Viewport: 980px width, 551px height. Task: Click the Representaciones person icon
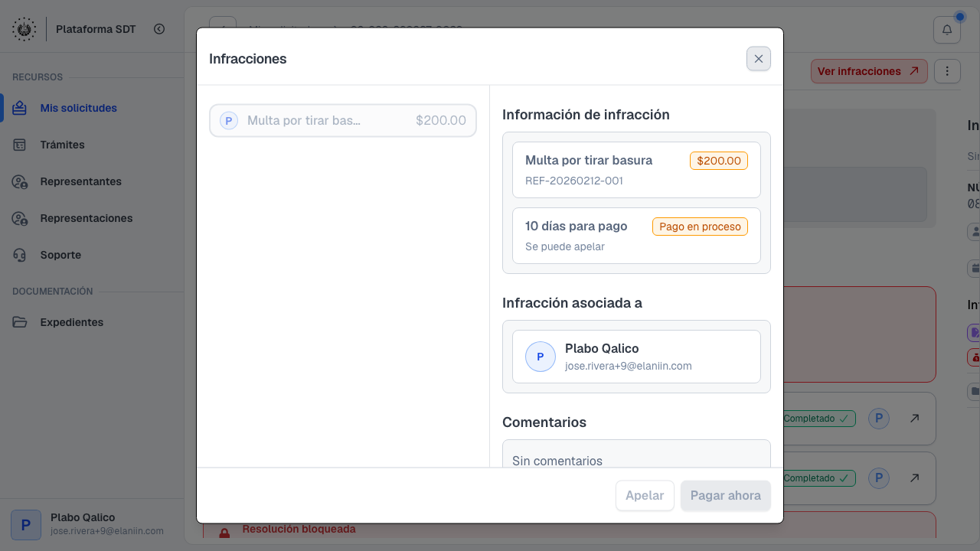[x=20, y=218]
